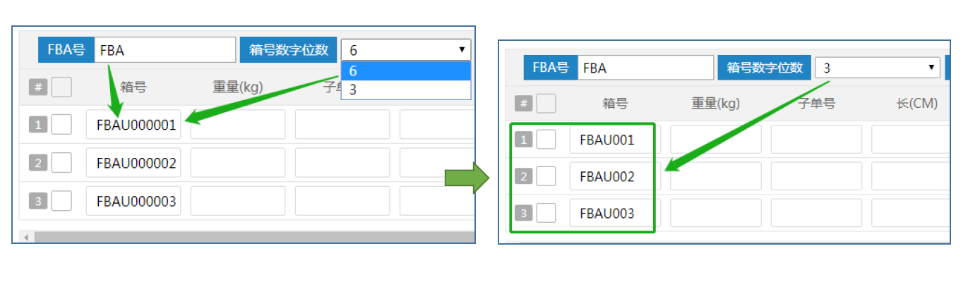Click the weight field next to FBAU001
Image resolution: width=980 pixels, height=282 pixels.
[x=716, y=140]
